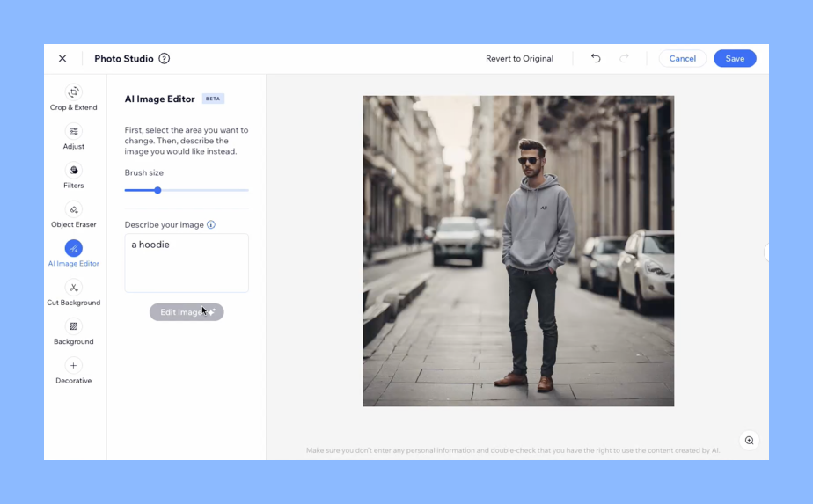The height and width of the screenshot is (504, 813).
Task: Open the Filters tool
Action: coord(74,176)
